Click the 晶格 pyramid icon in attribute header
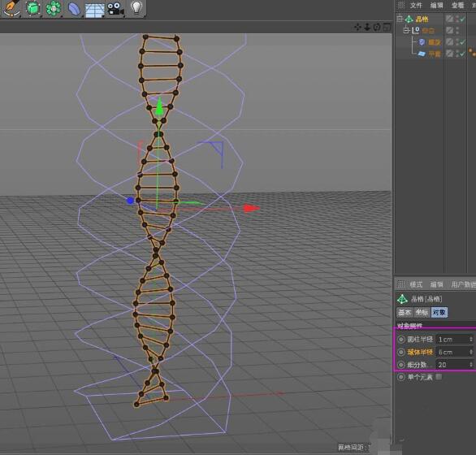Image resolution: width=476 pixels, height=455 pixels. point(402,299)
